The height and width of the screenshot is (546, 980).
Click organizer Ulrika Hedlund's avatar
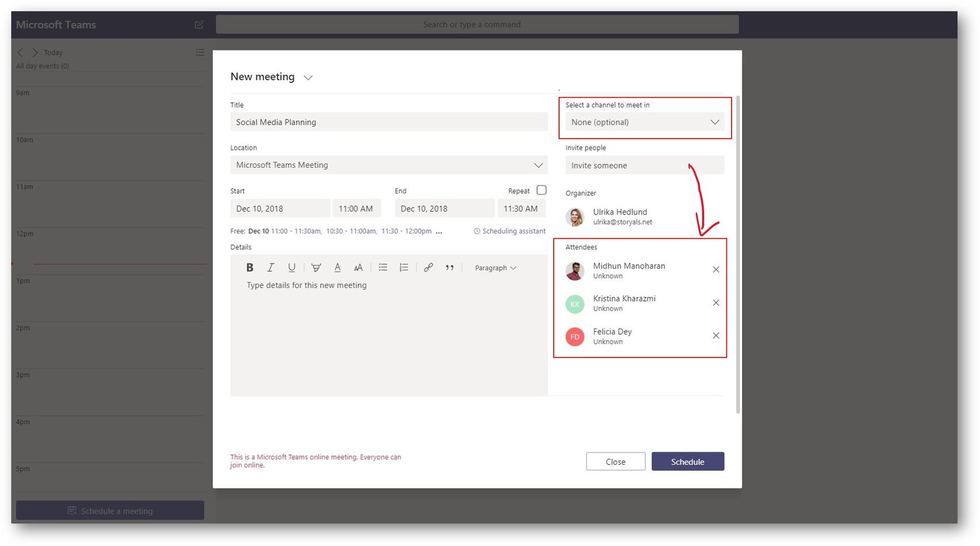point(575,217)
